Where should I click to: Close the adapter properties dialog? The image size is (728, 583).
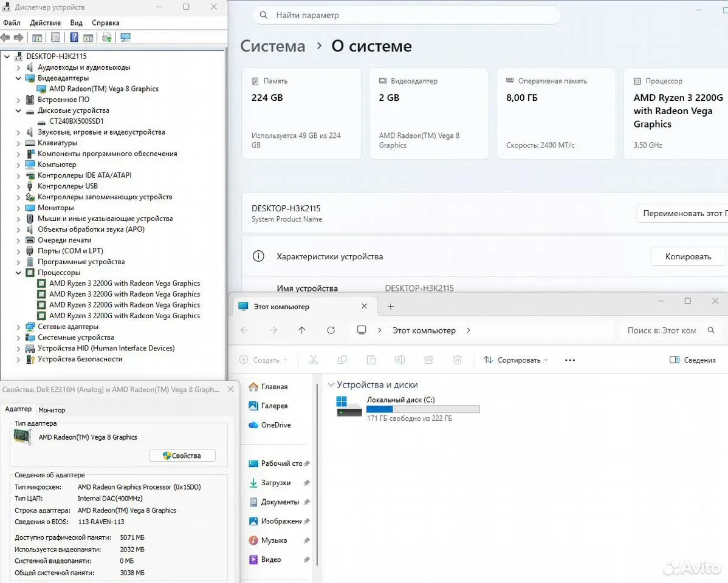pyautogui.click(x=231, y=389)
